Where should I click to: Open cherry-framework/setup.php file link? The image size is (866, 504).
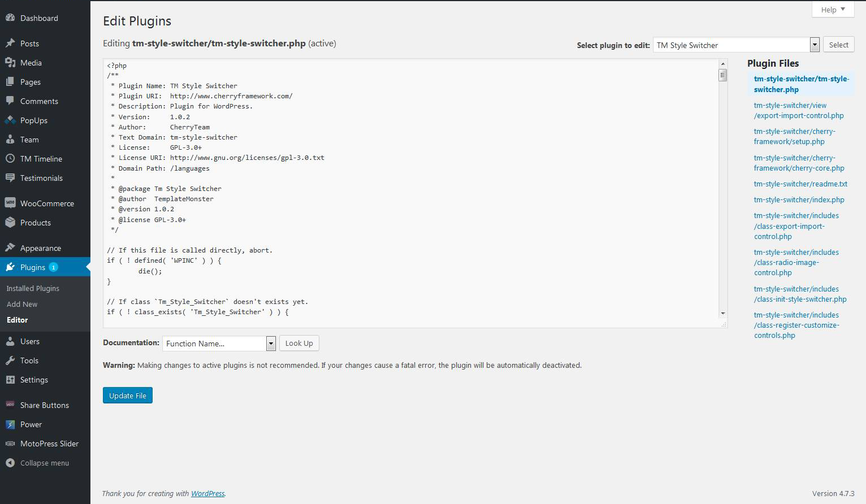[x=794, y=136]
